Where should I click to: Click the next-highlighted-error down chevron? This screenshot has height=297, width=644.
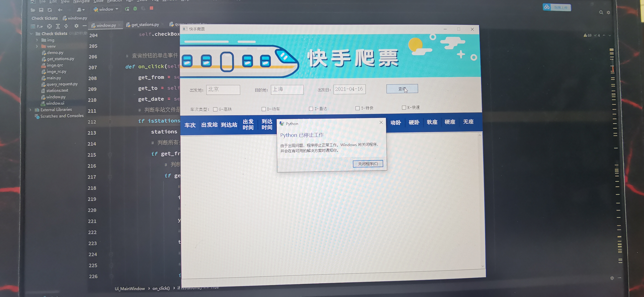click(610, 35)
